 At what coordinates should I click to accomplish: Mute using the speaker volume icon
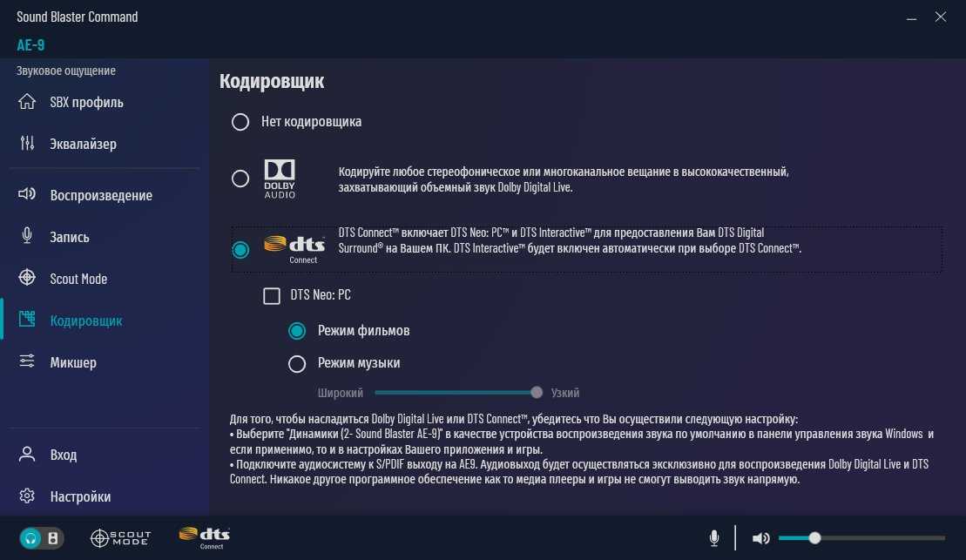pos(760,538)
